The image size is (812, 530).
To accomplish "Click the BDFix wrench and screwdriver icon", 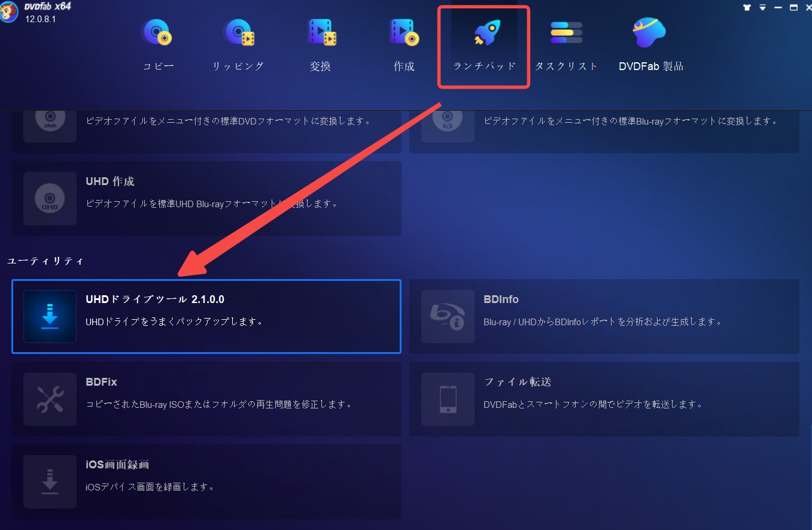I will click(x=50, y=399).
